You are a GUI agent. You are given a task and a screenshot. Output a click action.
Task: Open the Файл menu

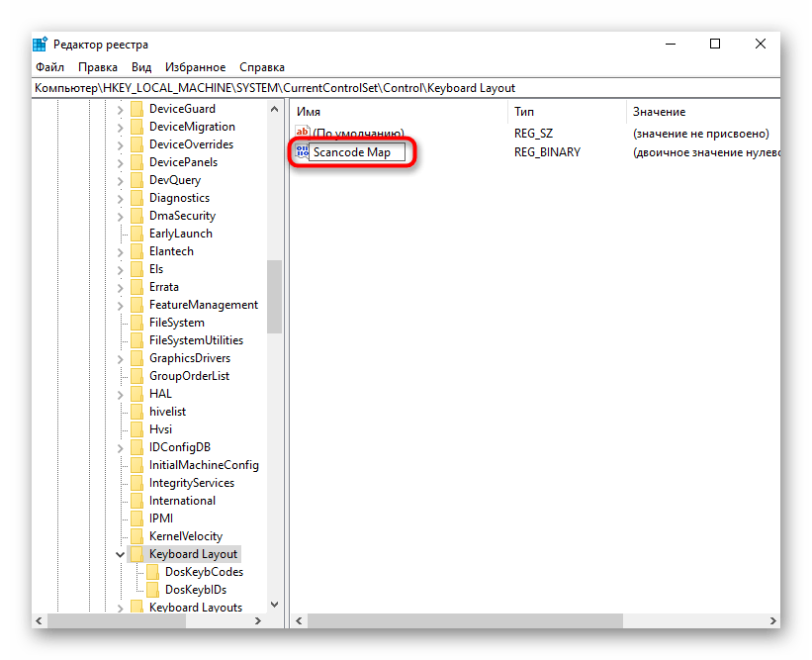pyautogui.click(x=49, y=67)
